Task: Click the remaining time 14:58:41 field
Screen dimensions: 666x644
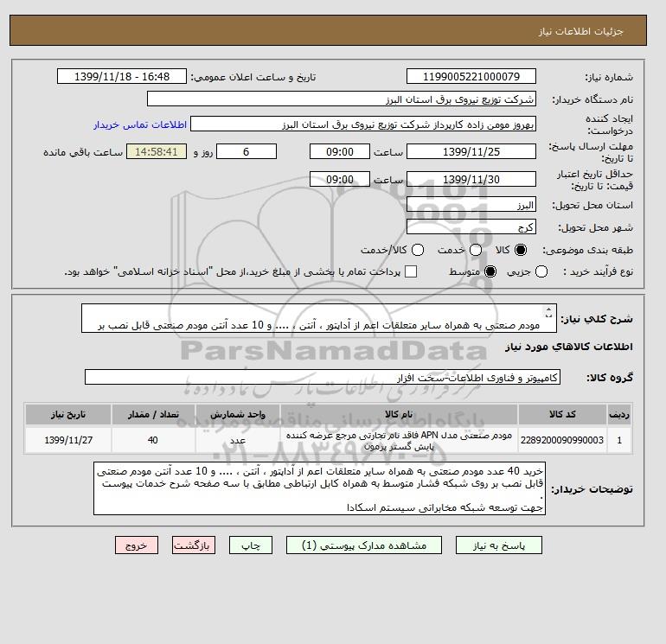Action: tap(157, 152)
